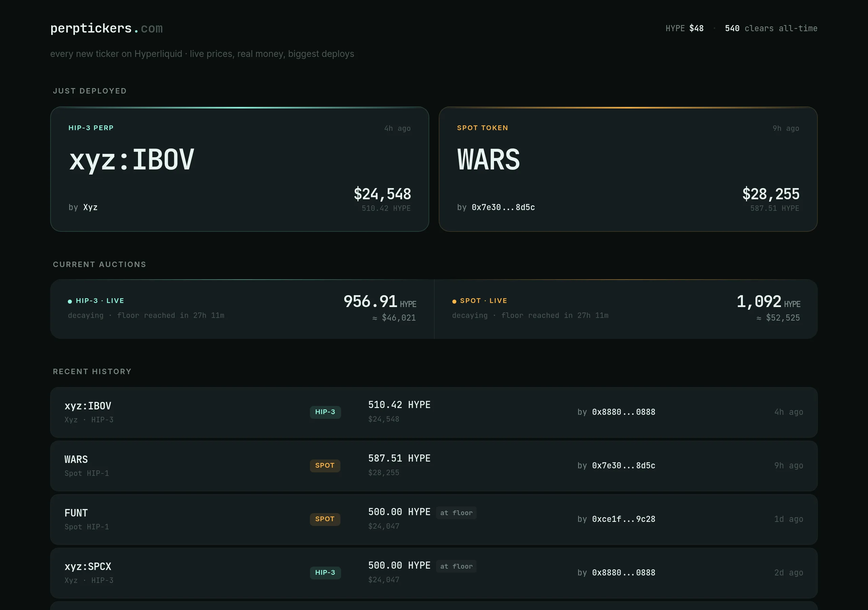Click the 540 clears all-time counter
Viewport: 868px width, 610px height.
(771, 28)
